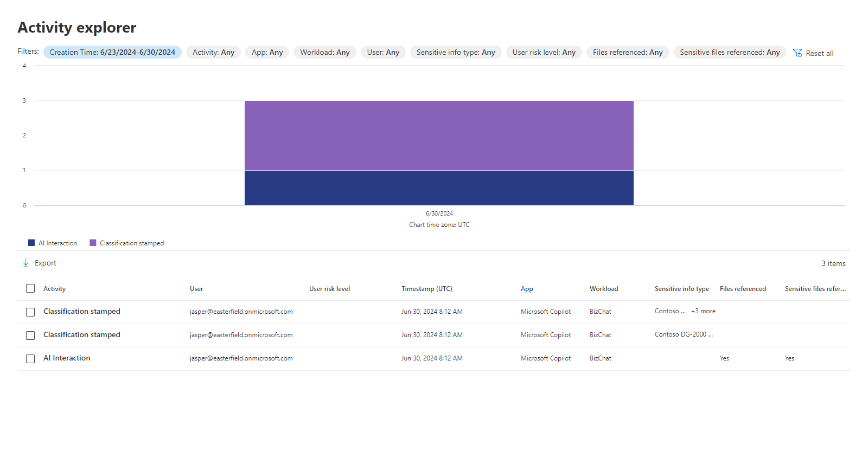The width and height of the screenshot is (868, 462).
Task: Click Microsoft Copilot in AI Interaction row
Action: tap(546, 358)
